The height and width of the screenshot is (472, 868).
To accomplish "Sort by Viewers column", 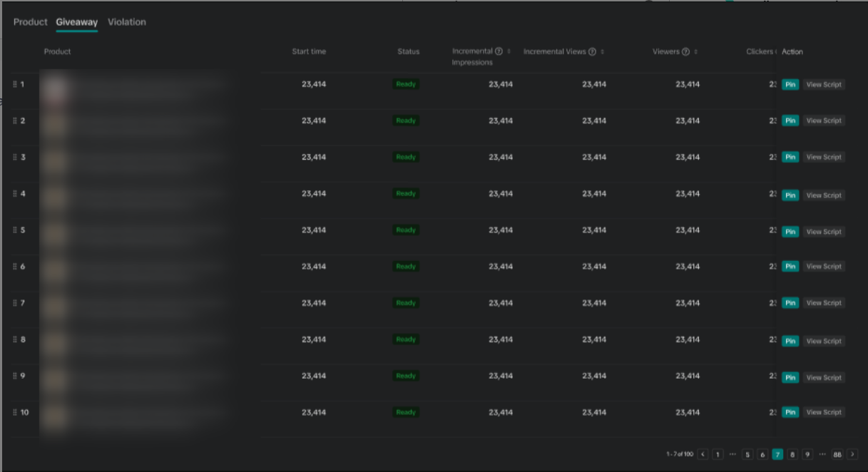I will 695,51.
